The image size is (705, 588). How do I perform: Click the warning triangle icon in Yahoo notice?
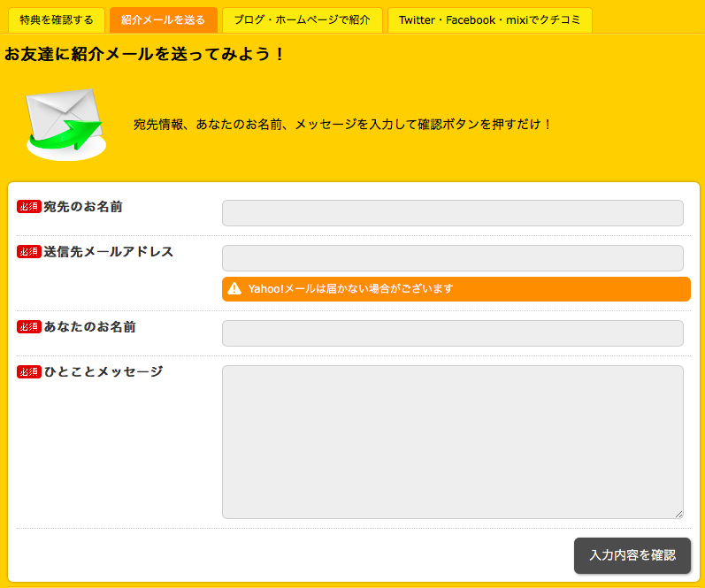click(234, 288)
